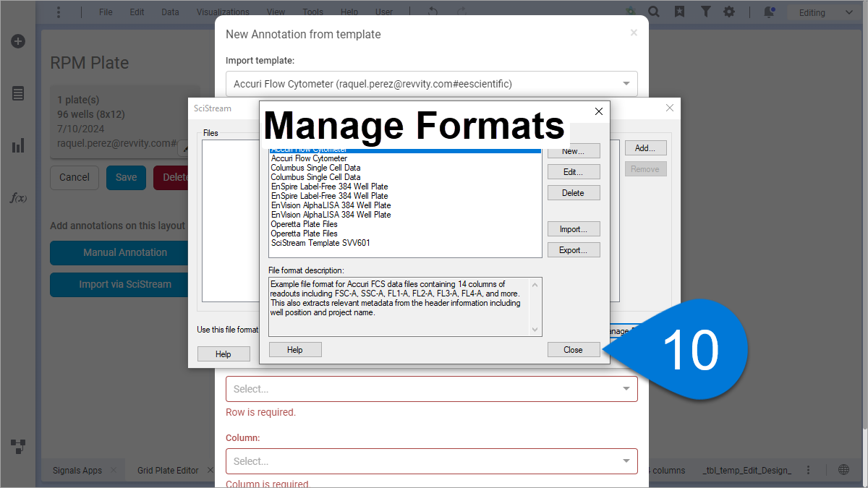
Task: Open the Edit menu
Action: coord(137,12)
